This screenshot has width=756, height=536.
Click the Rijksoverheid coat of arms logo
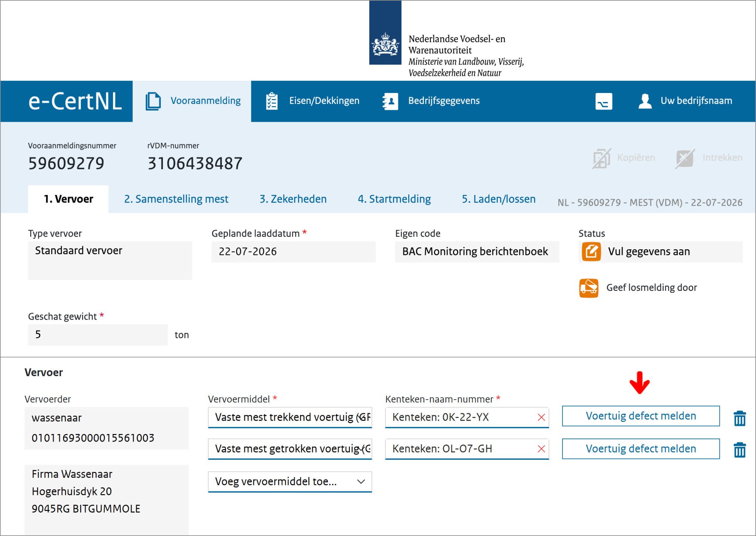click(x=385, y=33)
